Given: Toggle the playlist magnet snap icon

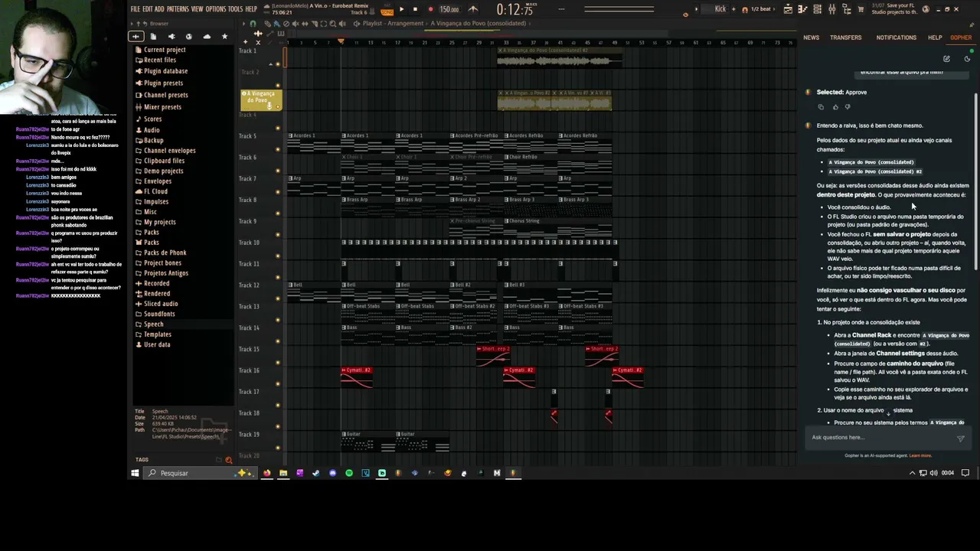Looking at the screenshot, I should [x=253, y=24].
